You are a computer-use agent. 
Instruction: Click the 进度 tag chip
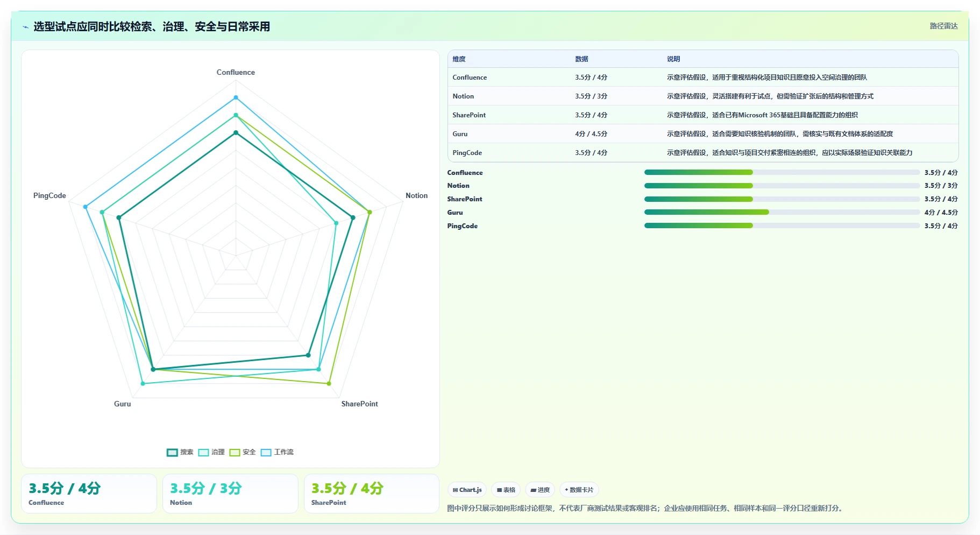pos(540,490)
